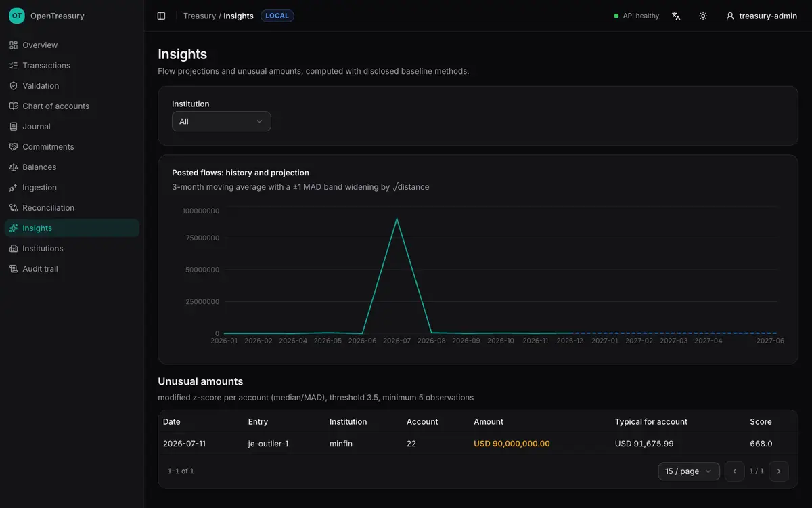Open the treasury-admin user menu
This screenshot has height=508, width=812.
[x=761, y=16]
